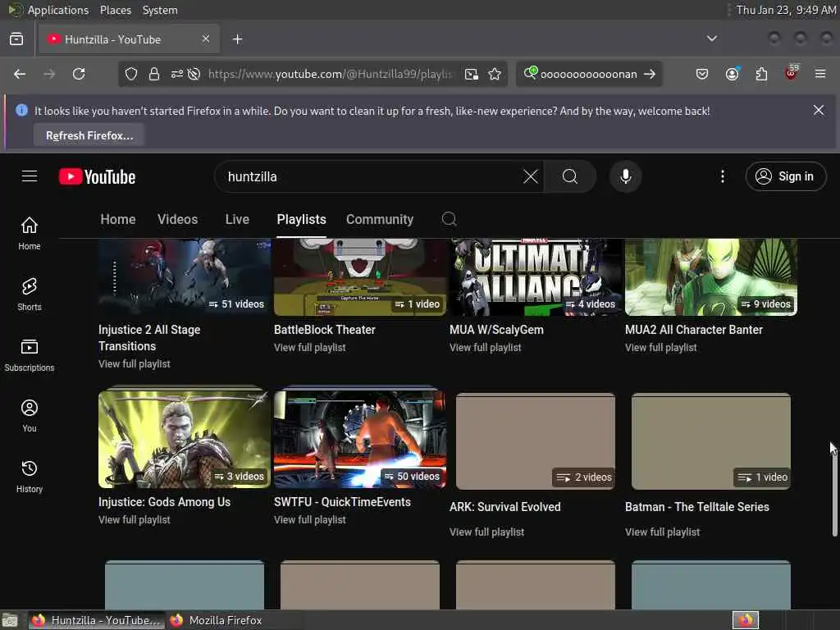Close the Huntzilla - YouTube tab

point(206,39)
